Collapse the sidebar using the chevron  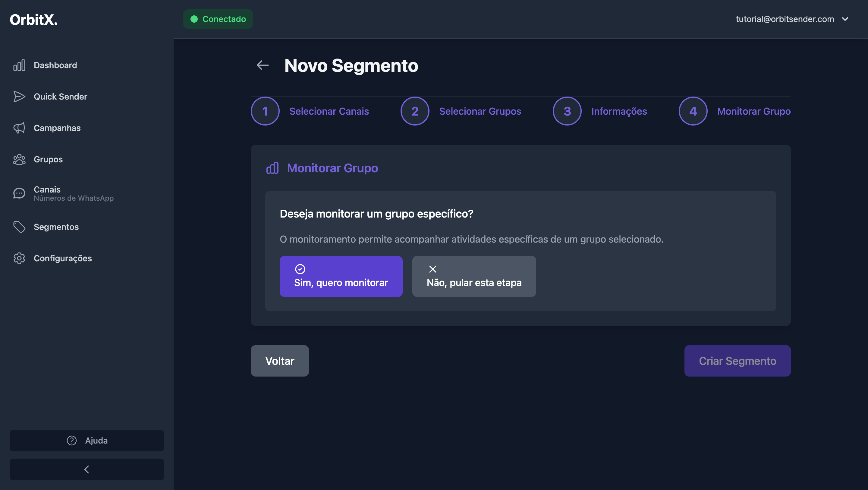pyautogui.click(x=86, y=469)
